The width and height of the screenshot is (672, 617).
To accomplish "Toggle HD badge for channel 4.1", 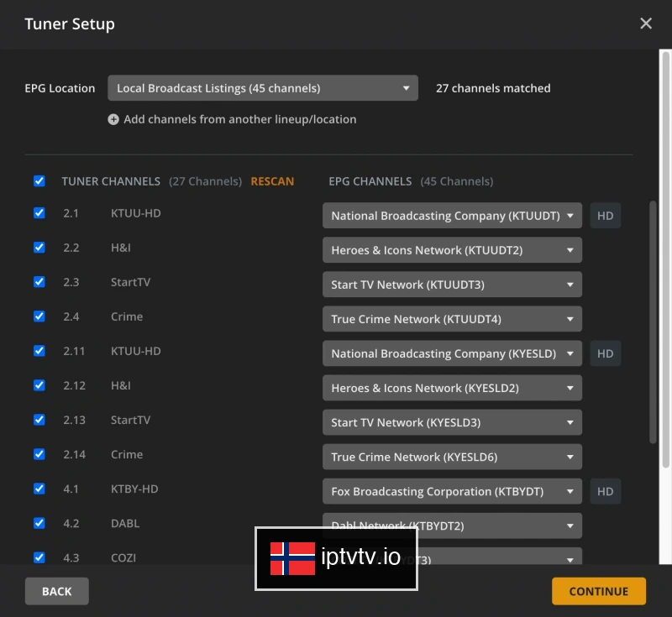I will click(605, 491).
